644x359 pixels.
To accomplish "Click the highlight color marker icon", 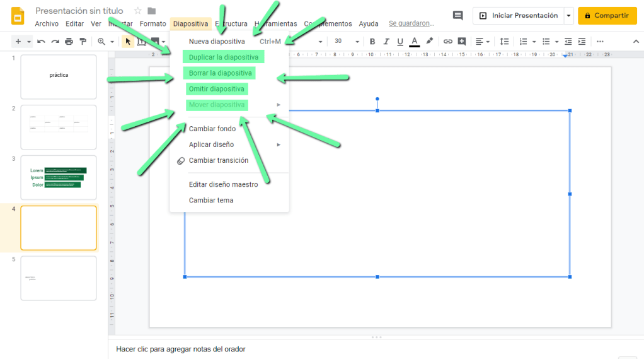I will 429,42.
